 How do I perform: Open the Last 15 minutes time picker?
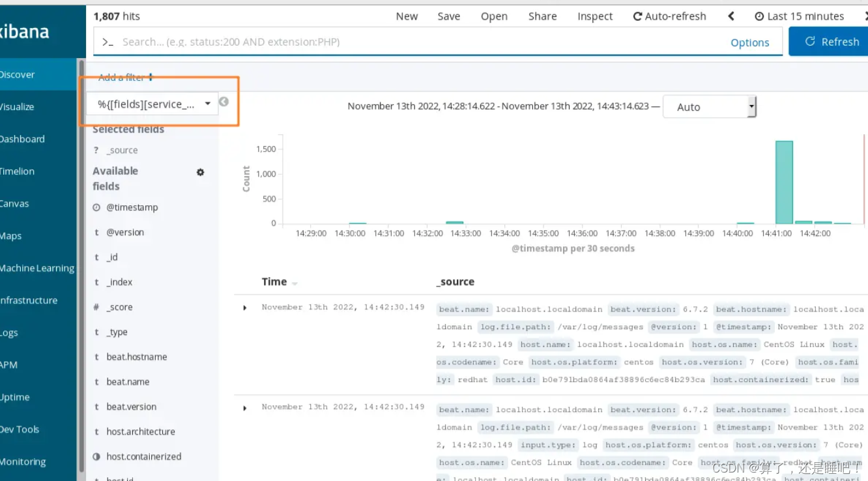(799, 16)
